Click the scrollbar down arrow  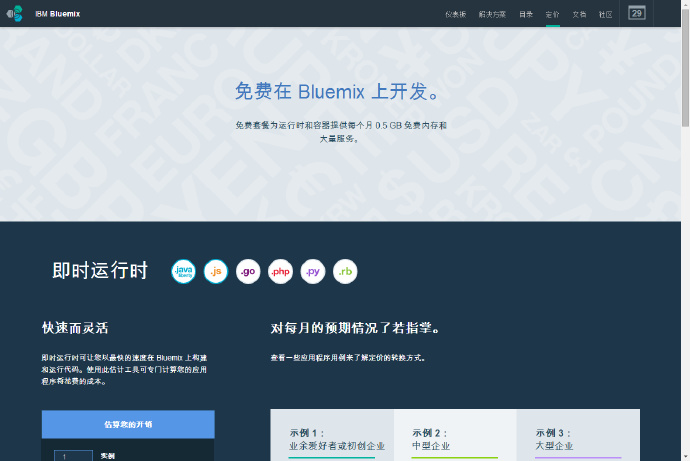coord(685,457)
